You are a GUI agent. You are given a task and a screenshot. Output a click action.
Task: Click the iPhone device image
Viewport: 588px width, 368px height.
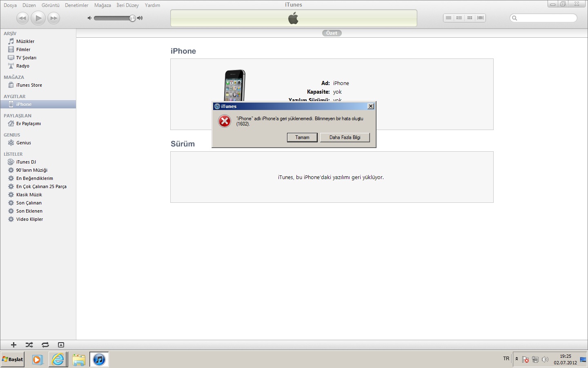pyautogui.click(x=235, y=85)
